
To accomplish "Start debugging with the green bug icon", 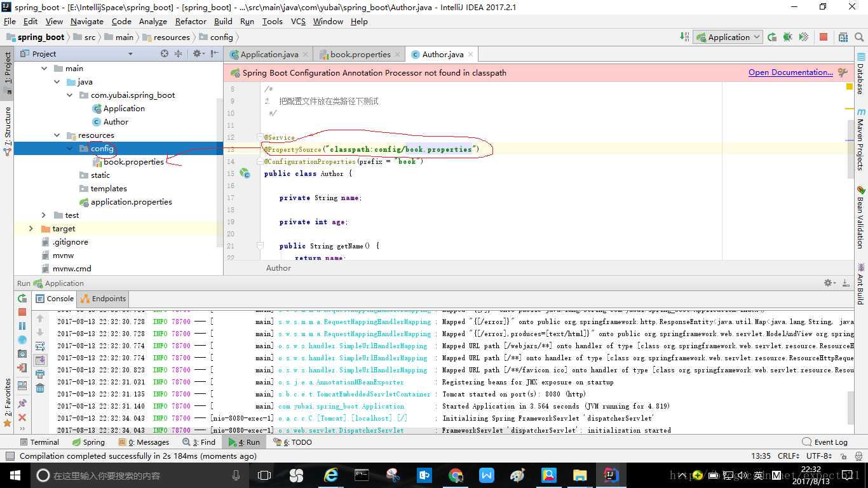I will click(788, 37).
